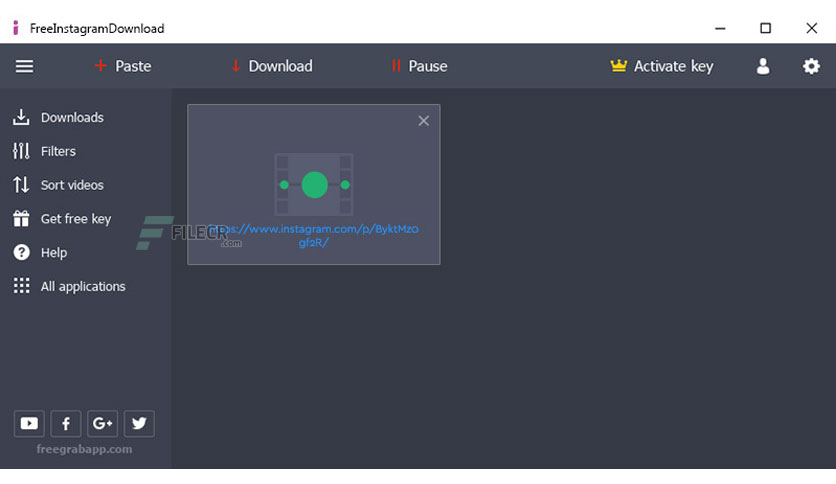Open settings gear icon
Image resolution: width=836 pixels, height=484 pixels.
[x=811, y=66]
